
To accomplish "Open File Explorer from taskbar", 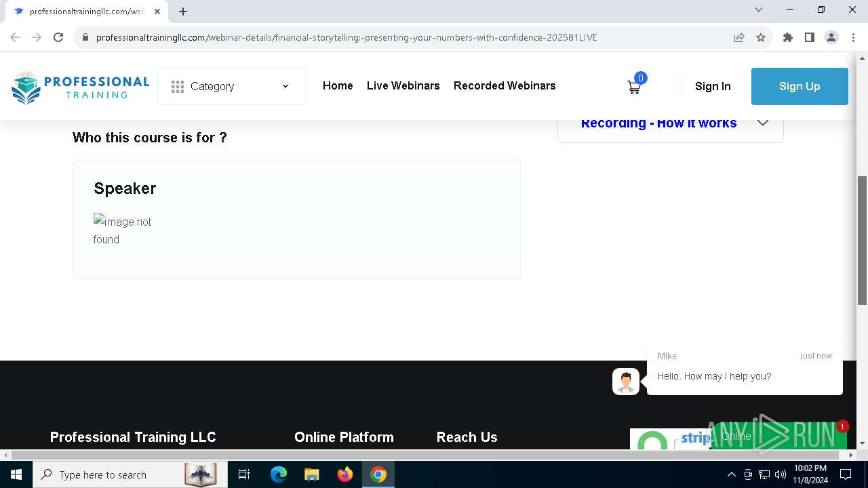I will (312, 474).
